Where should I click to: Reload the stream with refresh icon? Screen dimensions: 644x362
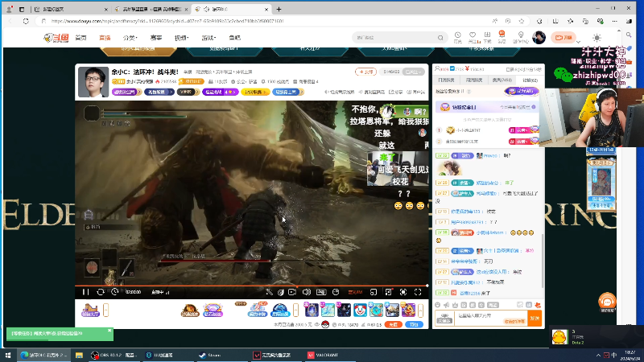[x=100, y=292]
